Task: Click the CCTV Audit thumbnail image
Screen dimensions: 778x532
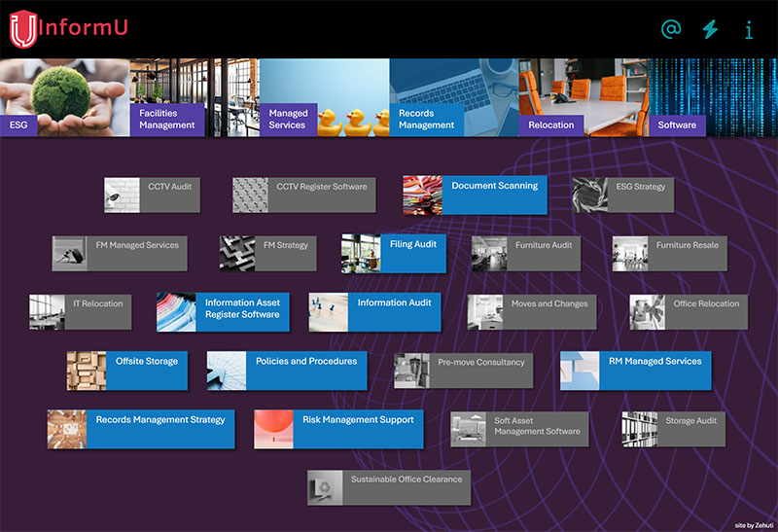Action: tap(124, 195)
